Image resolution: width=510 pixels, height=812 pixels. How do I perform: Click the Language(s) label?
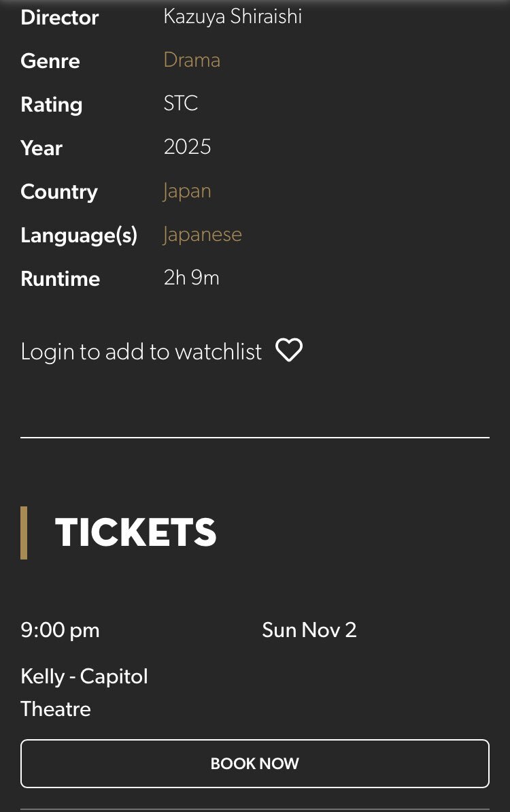coord(79,236)
